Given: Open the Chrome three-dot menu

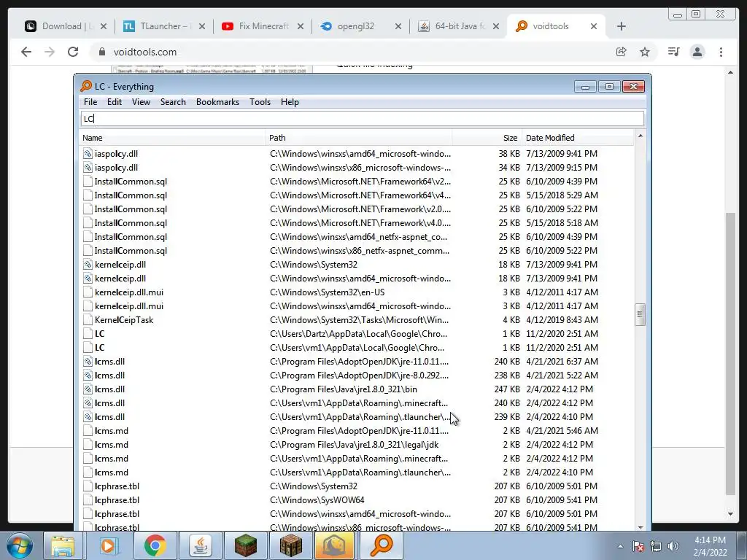Looking at the screenshot, I should pos(721,52).
